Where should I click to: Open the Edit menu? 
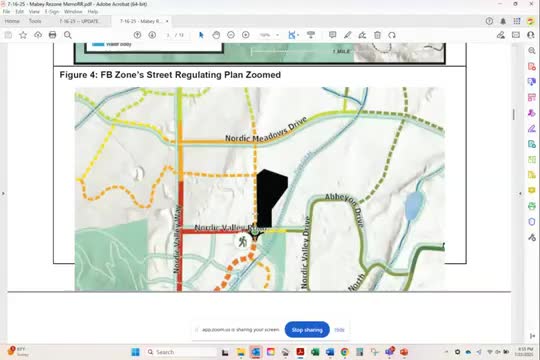click(x=20, y=12)
